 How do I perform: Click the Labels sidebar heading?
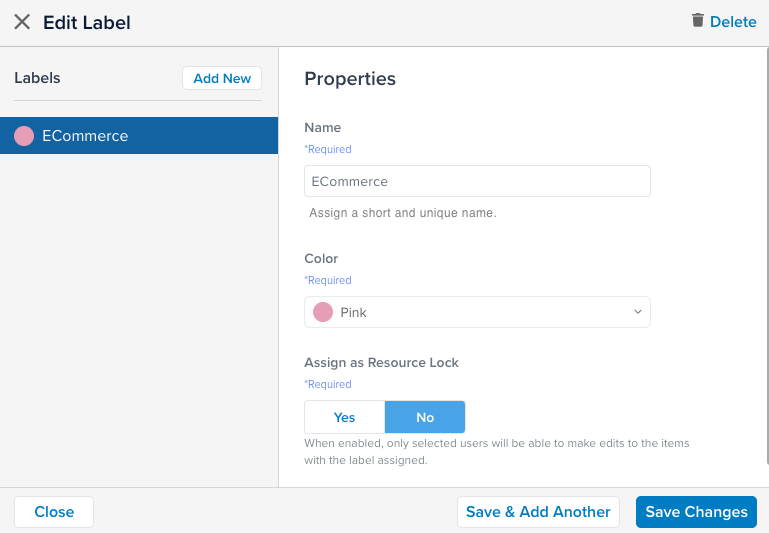point(37,78)
